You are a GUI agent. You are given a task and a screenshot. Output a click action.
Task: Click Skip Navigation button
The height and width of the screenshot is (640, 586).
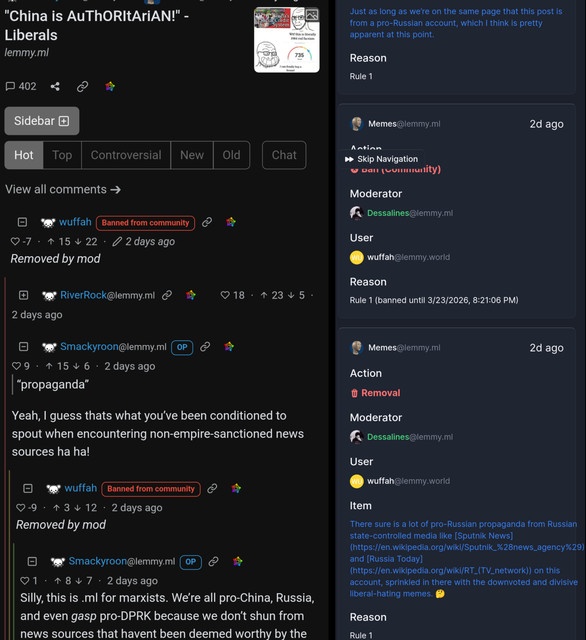coord(382,159)
